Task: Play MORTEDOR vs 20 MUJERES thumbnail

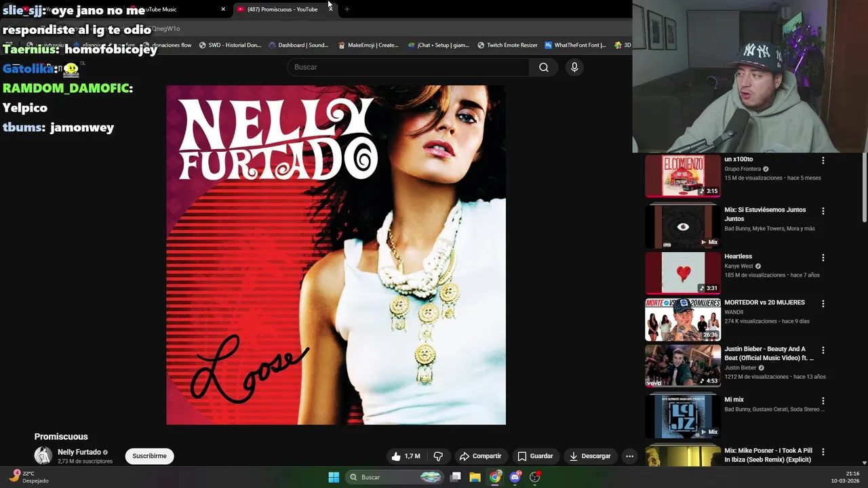Action: (x=682, y=319)
